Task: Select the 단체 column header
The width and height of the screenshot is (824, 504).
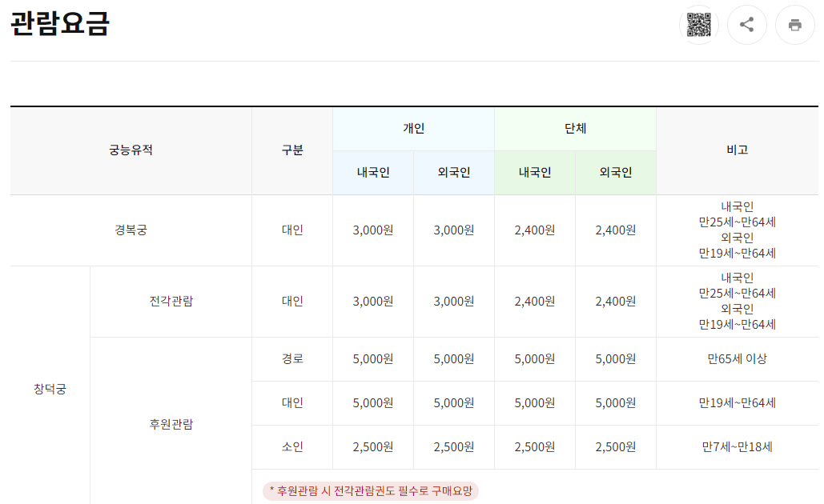Action: [575, 128]
